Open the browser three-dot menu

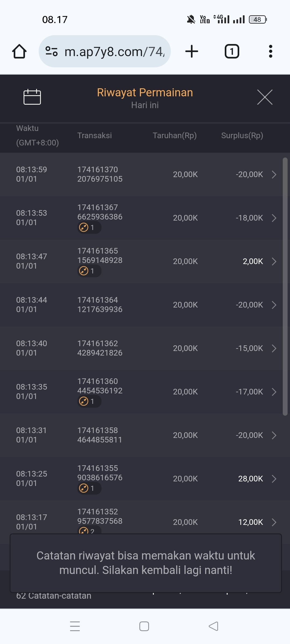pos(270,51)
